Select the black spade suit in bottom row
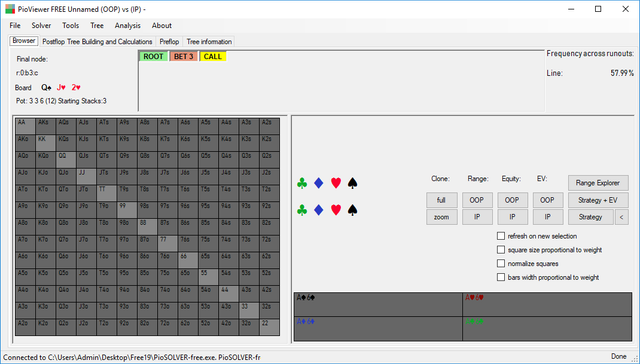The width and height of the screenshot is (640, 364). pos(353,210)
